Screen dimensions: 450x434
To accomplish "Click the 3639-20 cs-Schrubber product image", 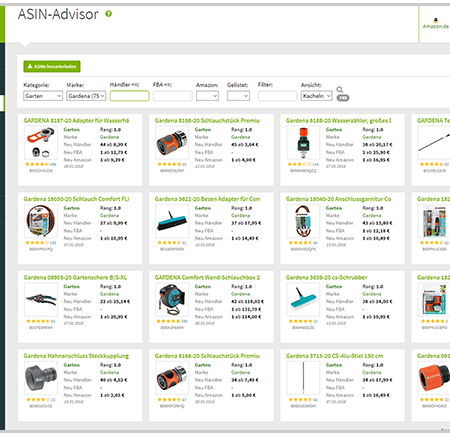I will tap(303, 299).
